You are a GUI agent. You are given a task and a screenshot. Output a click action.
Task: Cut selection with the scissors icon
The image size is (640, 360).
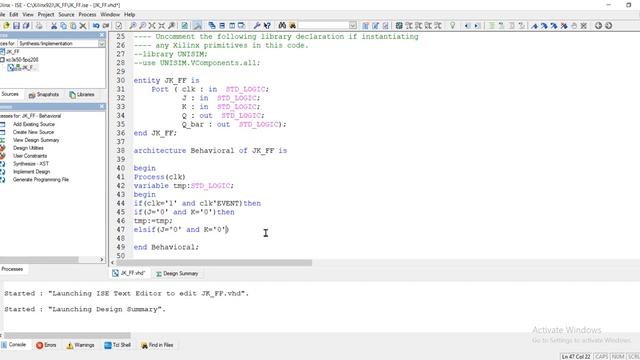(x=54, y=26)
